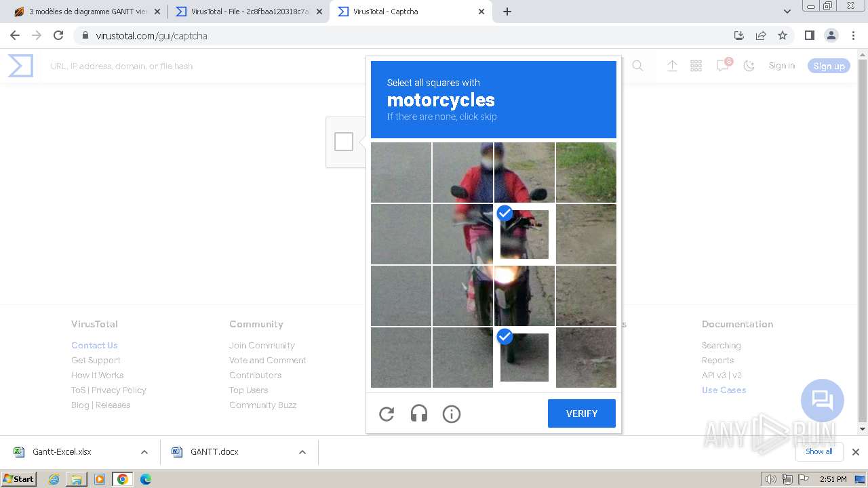Click the Sign up button
Image resolution: width=868 pixels, height=488 pixels.
coord(829,66)
